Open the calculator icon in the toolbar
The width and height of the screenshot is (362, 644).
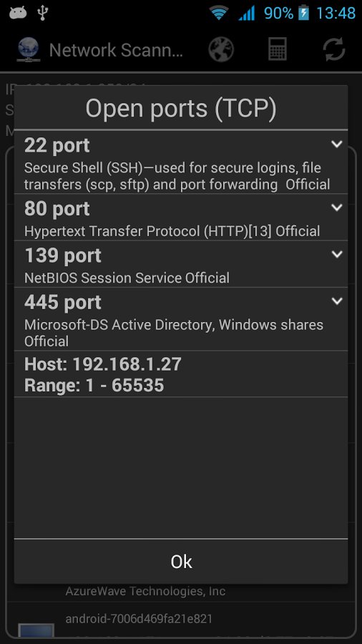coord(278,49)
